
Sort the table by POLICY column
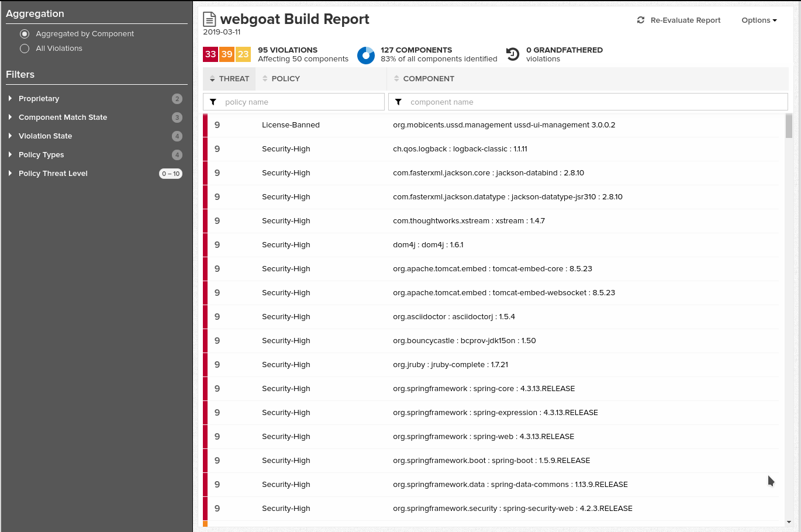tap(285, 79)
